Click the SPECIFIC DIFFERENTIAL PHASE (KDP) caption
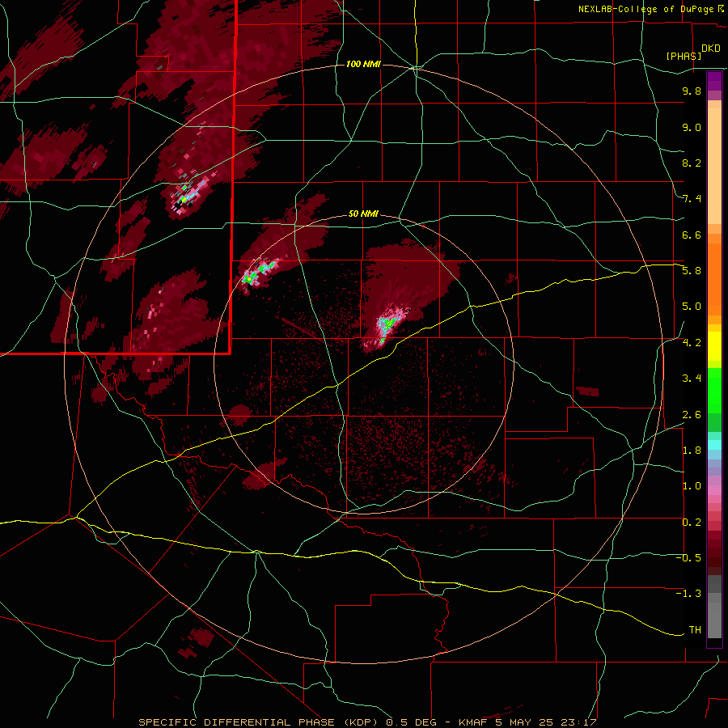The image size is (728, 728). [x=256, y=722]
